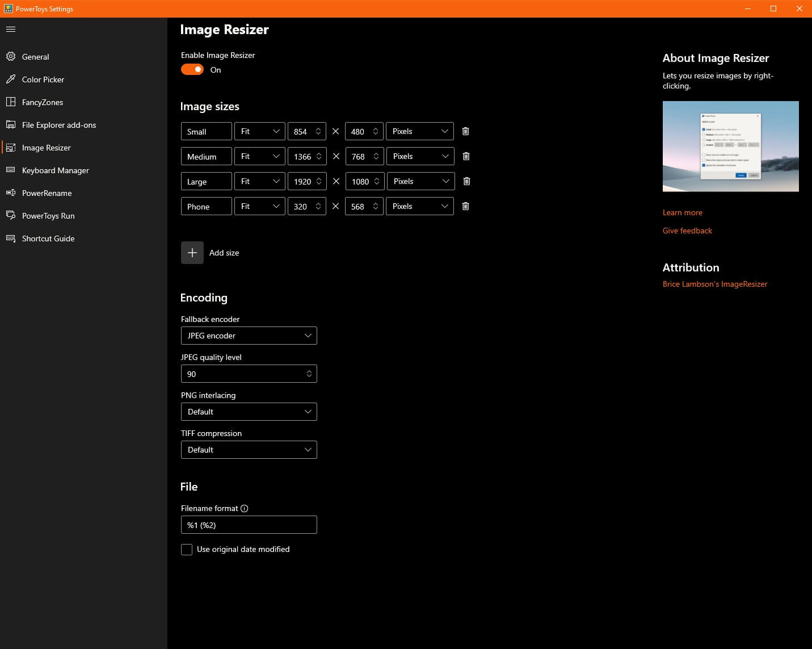Image resolution: width=812 pixels, height=649 pixels.
Task: Switch to Keyboard Manager page
Action: click(x=55, y=170)
